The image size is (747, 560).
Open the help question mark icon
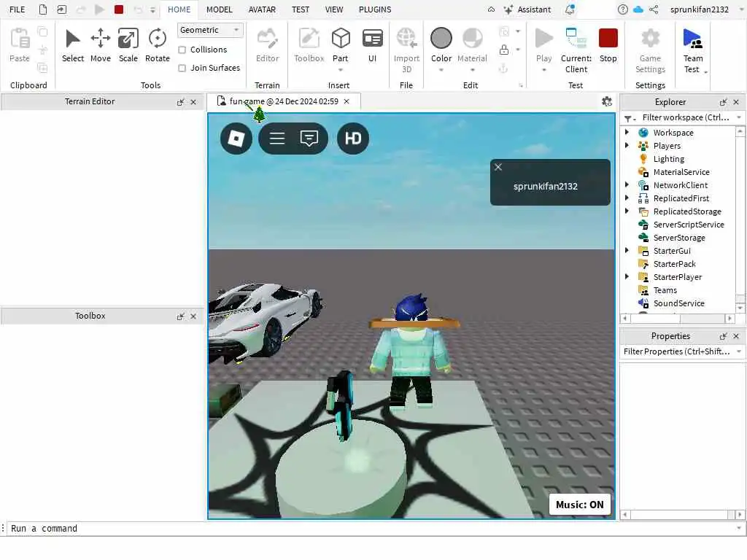click(622, 9)
